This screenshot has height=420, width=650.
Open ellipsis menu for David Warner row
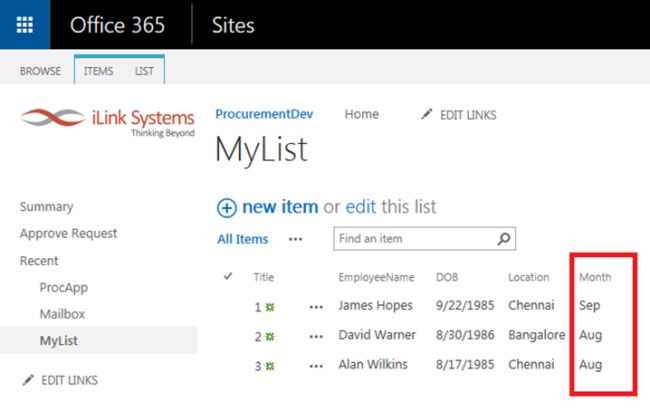coord(317,335)
